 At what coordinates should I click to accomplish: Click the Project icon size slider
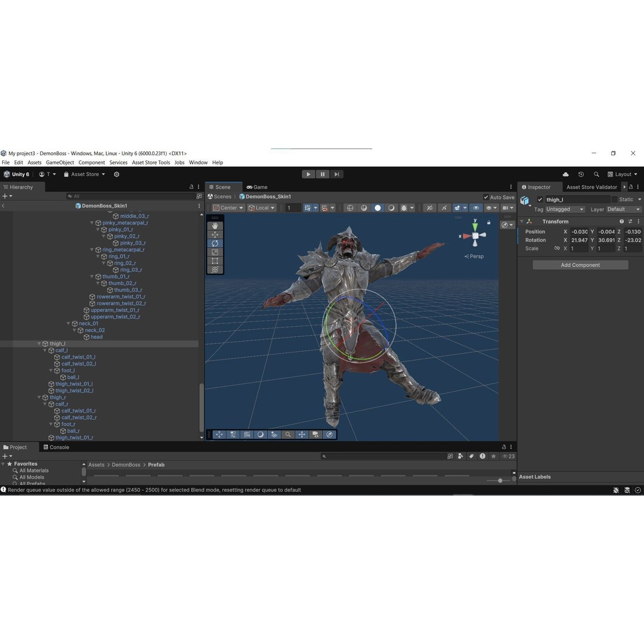499,481
